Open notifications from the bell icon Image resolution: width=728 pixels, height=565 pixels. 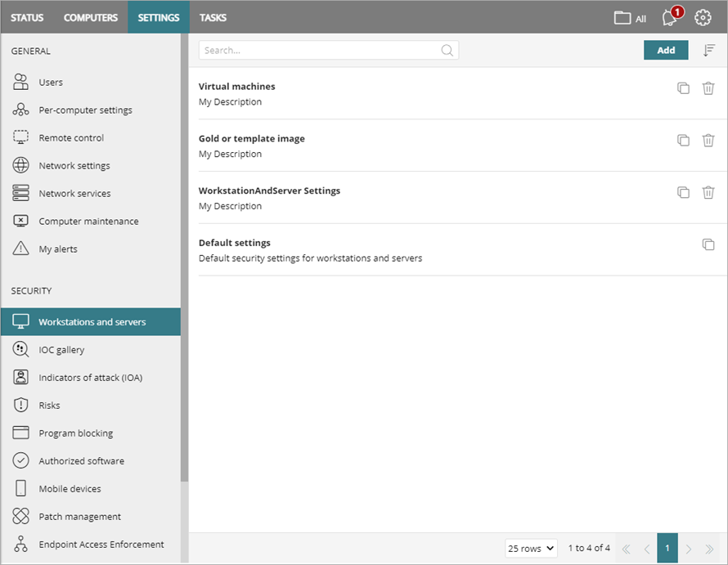click(669, 17)
